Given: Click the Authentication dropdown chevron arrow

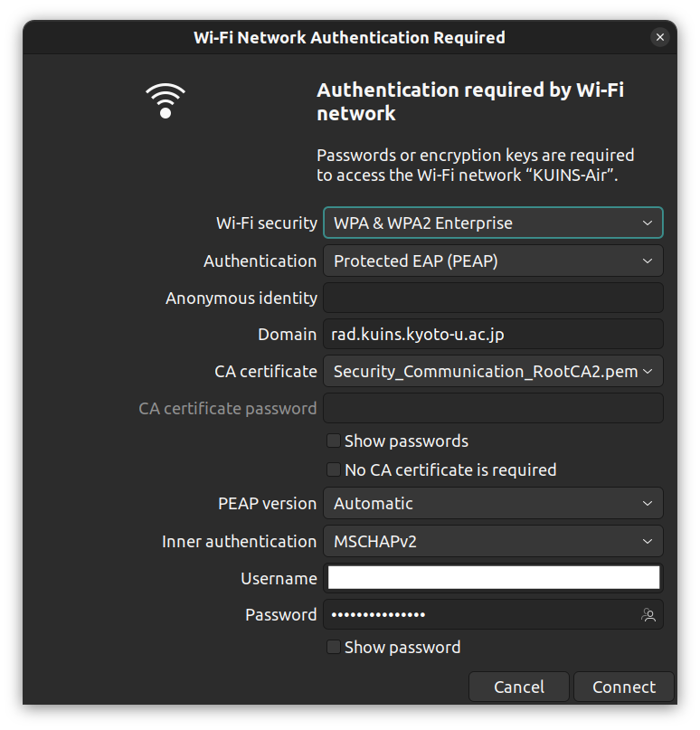Looking at the screenshot, I should [x=648, y=261].
